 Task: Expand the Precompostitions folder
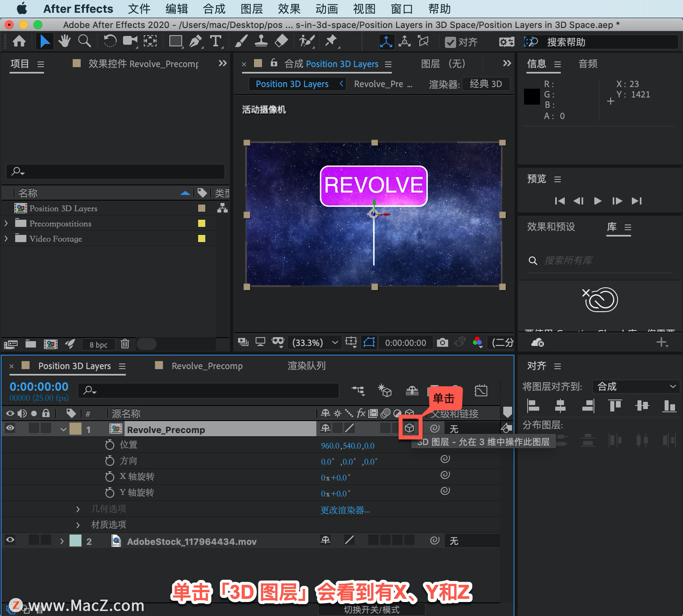tap(6, 223)
